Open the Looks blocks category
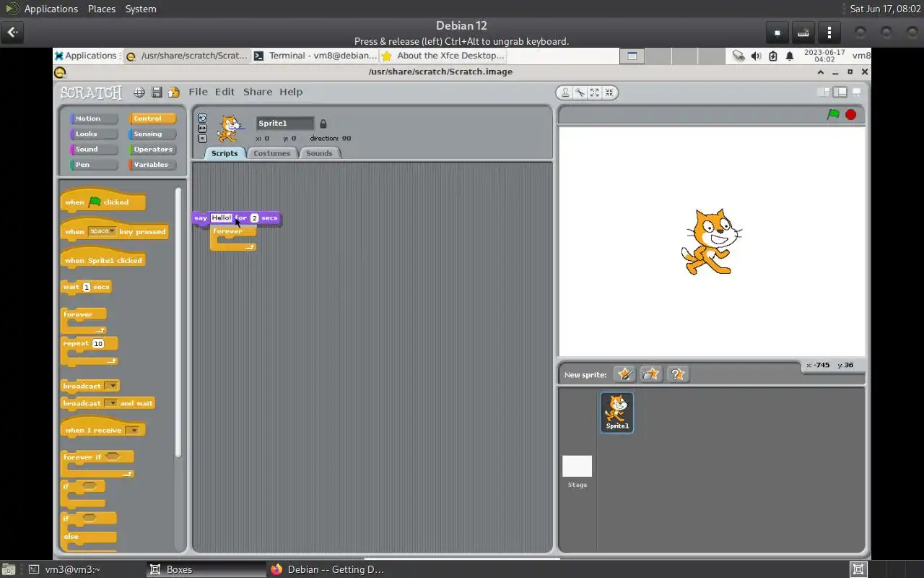924x578 pixels. pyautogui.click(x=93, y=134)
